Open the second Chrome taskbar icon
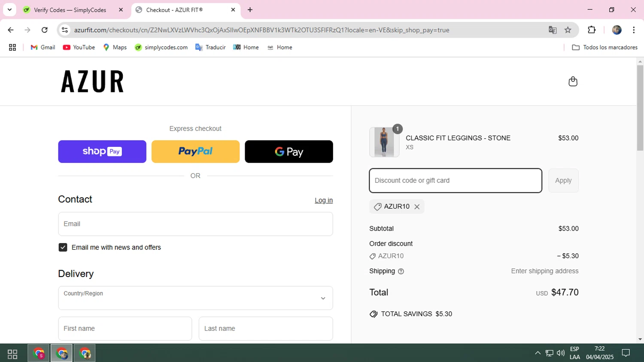 62,354
